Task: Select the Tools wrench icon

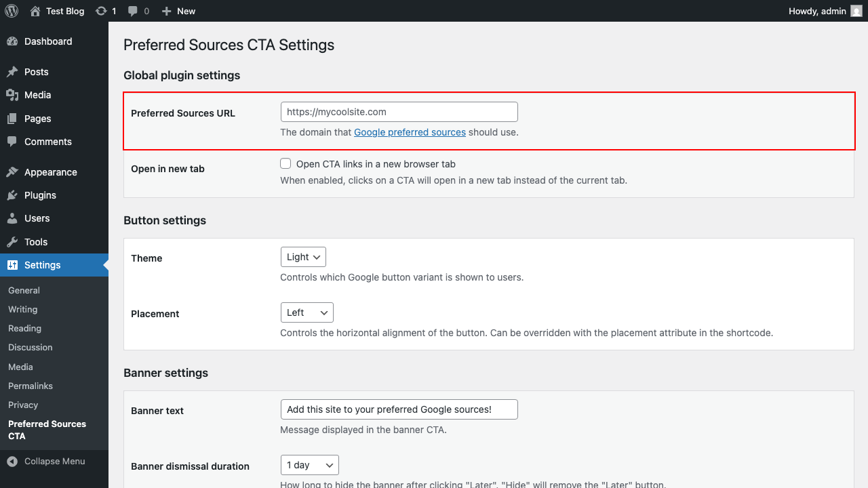Action: coord(14,241)
